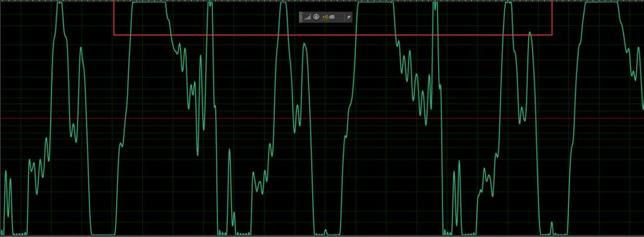Select the +0 dB gain value field
This screenshot has width=644, height=237.
coord(329,17)
